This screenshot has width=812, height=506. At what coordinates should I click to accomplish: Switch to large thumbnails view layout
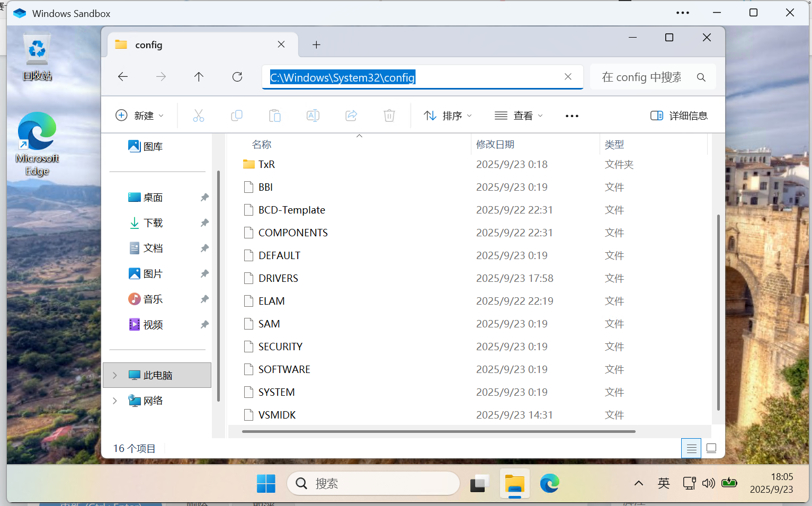(711, 448)
